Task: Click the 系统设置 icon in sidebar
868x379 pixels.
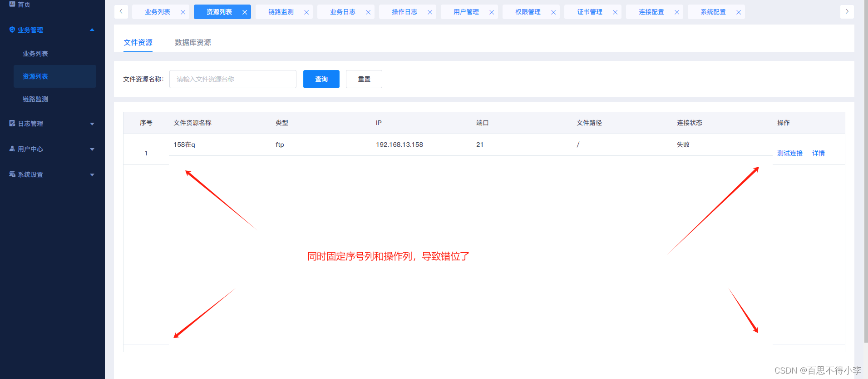Action: tap(12, 174)
